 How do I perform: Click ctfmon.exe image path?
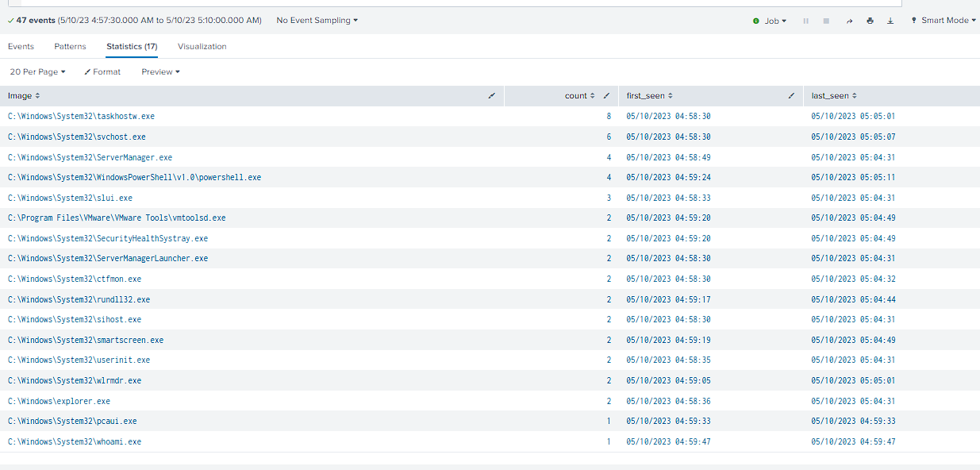[x=75, y=279]
